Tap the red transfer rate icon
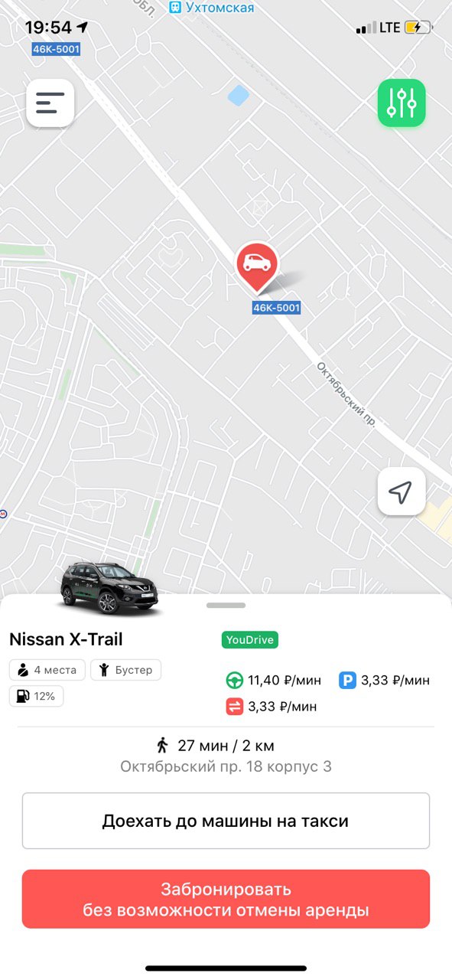Screen dimensions: 452x980 (x=234, y=706)
